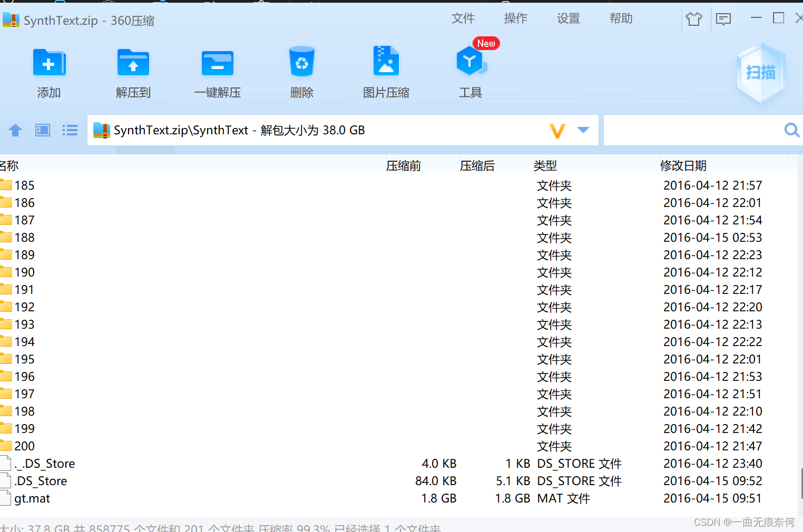
Task: Click the skin/theme shirt icon
Action: (694, 19)
